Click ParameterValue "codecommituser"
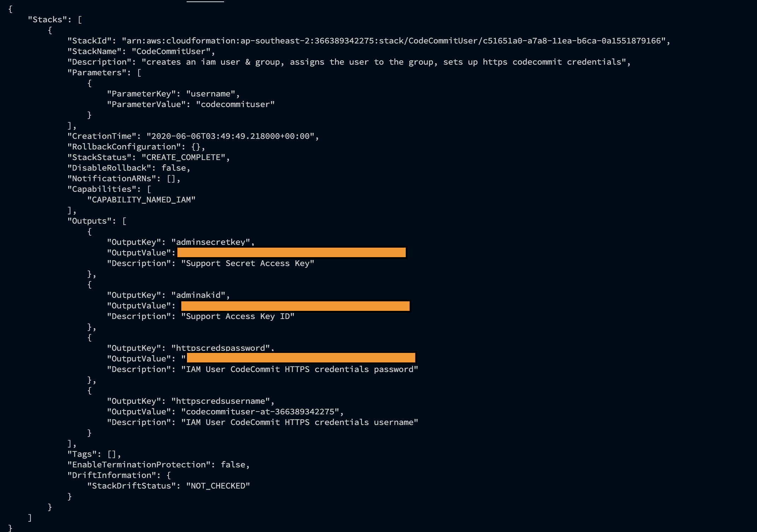The height and width of the screenshot is (532, 757). (x=235, y=105)
